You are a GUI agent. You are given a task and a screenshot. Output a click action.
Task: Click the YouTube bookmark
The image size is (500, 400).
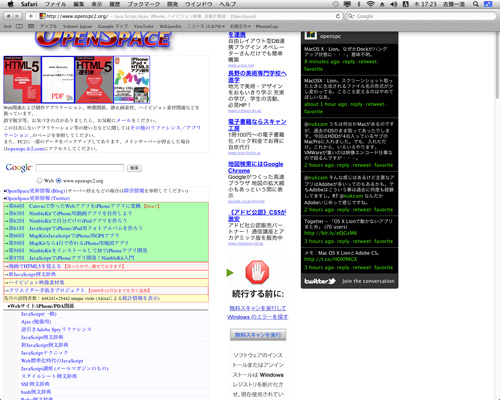[144, 26]
